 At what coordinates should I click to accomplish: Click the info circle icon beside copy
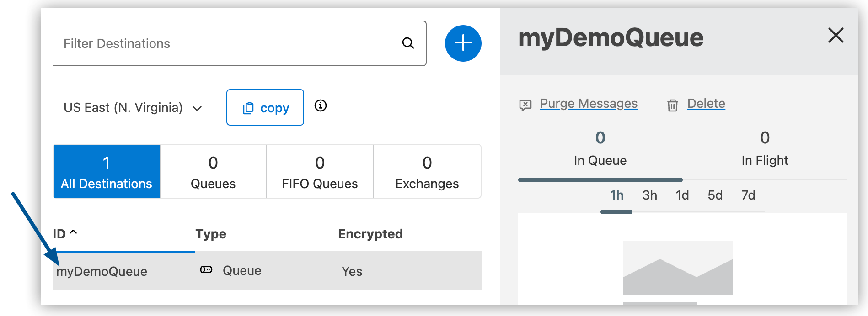pos(321,106)
